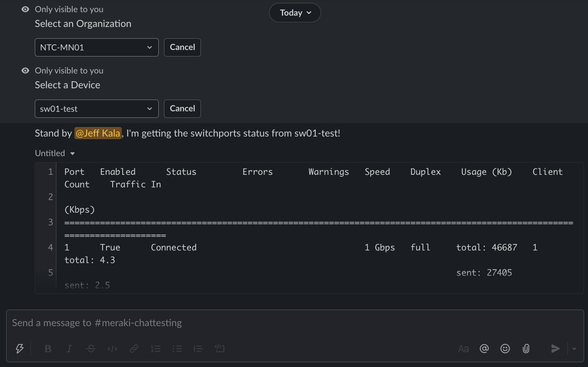Start a bulleted list
Image resolution: width=588 pixels, height=367 pixels.
coord(177,348)
